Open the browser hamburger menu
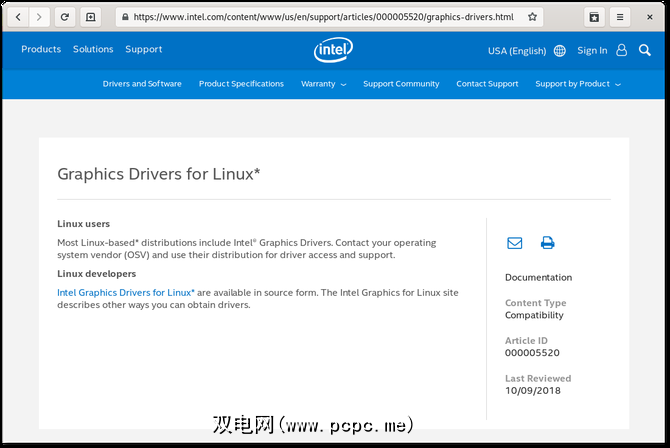Screen dimensions: 670x448 click(620, 17)
